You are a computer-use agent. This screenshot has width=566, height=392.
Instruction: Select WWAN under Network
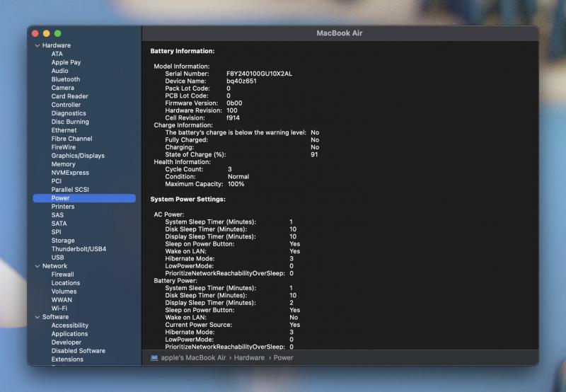click(62, 300)
